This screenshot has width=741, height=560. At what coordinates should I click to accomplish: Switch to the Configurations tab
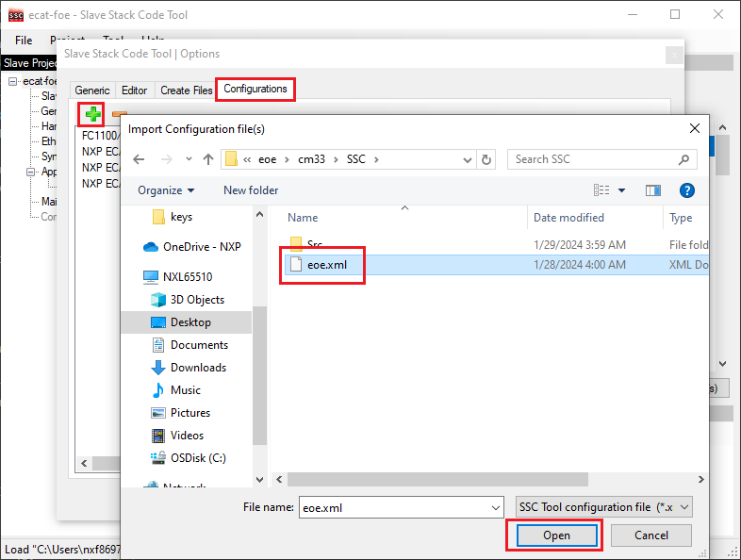[255, 90]
